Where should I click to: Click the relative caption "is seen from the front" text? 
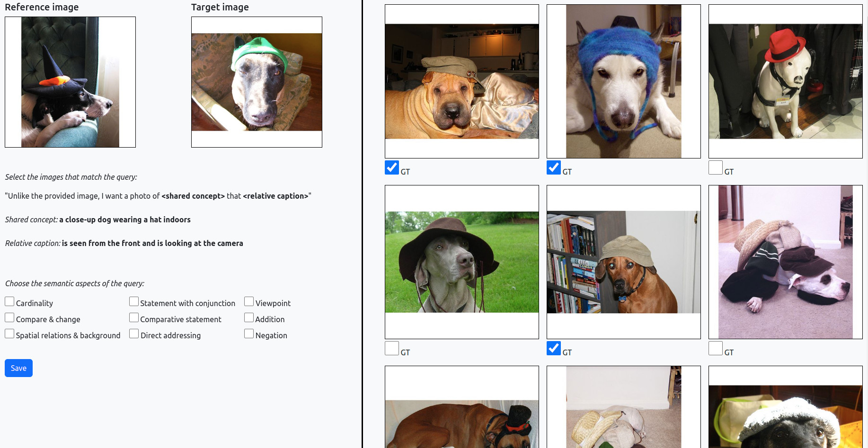(x=152, y=243)
